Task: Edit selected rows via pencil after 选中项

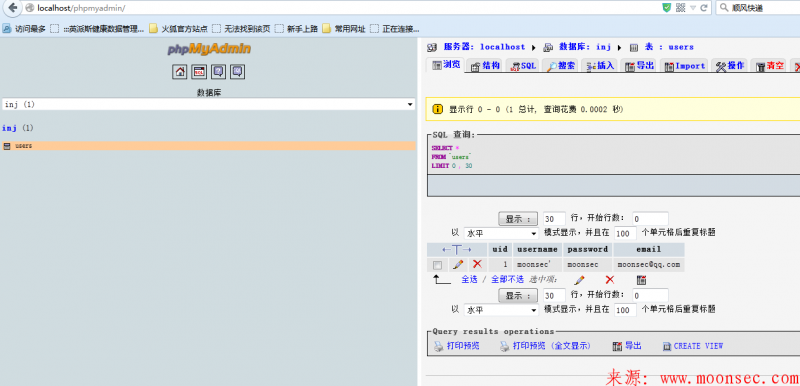Action: (579, 280)
